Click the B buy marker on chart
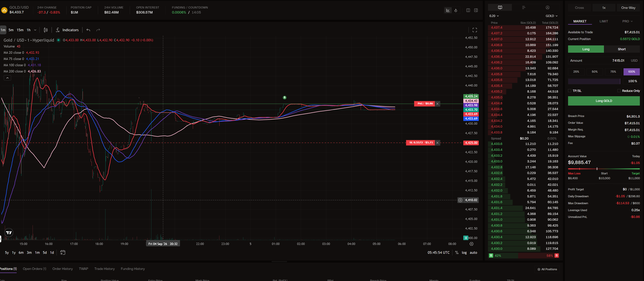 [285, 97]
